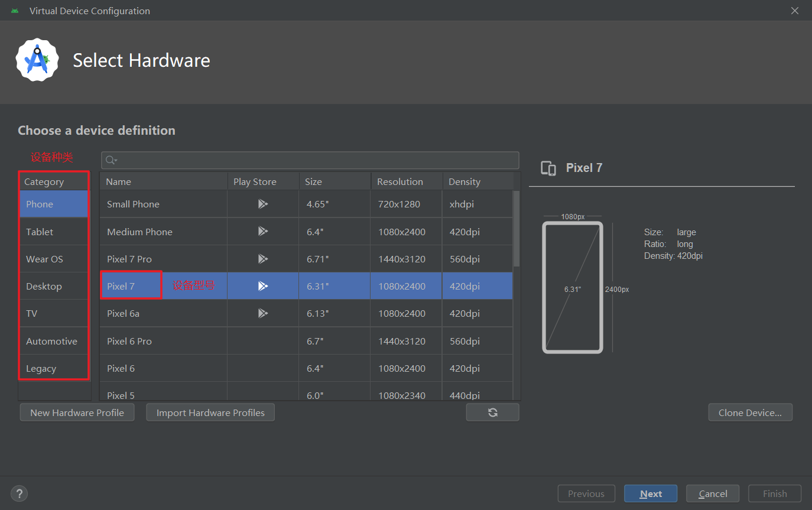Viewport: 812px width, 510px height.
Task: Click the Play Store icon in Pixel 7 row
Action: (263, 286)
